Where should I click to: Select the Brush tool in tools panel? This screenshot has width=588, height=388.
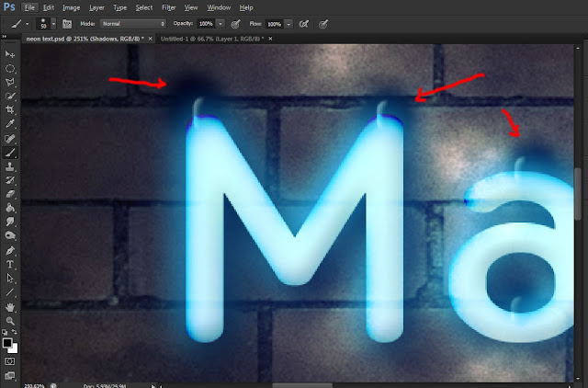[10, 153]
